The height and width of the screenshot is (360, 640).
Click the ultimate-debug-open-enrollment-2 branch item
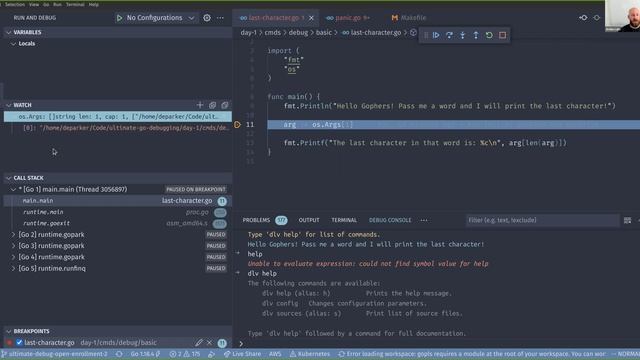coord(55,354)
